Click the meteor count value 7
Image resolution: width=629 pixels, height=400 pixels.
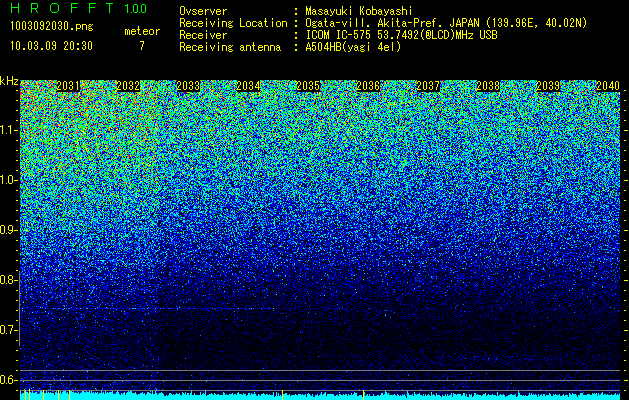pyautogui.click(x=142, y=46)
